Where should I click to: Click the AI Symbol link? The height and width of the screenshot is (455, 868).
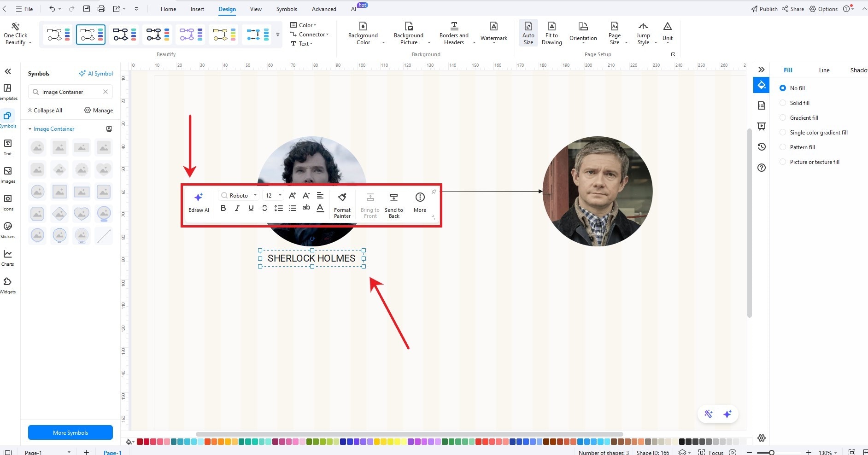click(x=96, y=73)
